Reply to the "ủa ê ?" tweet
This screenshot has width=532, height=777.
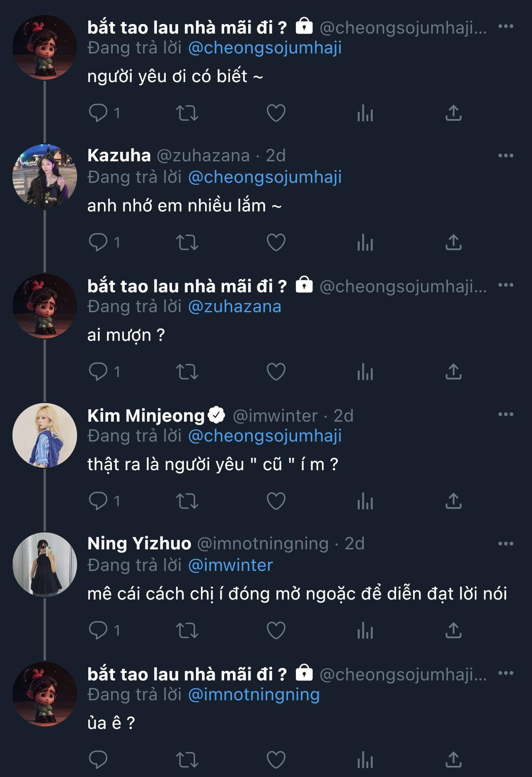[x=98, y=760]
